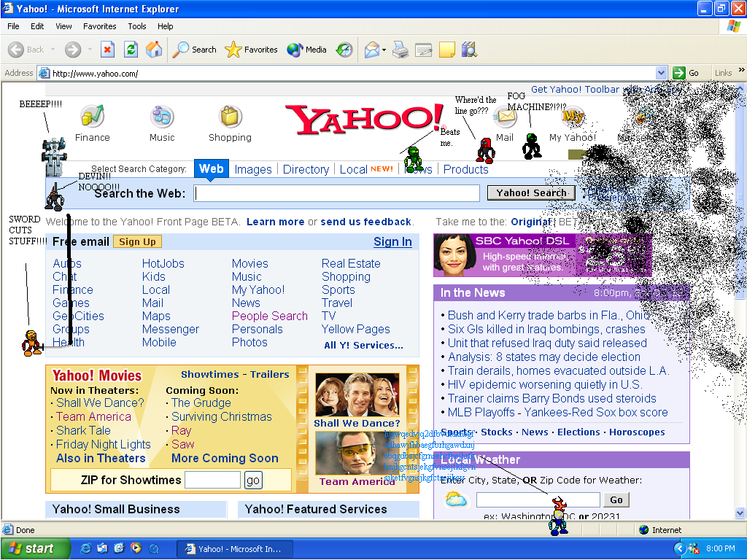Open the Horoscopes link
Screen dimensions: 747x560
(x=637, y=432)
